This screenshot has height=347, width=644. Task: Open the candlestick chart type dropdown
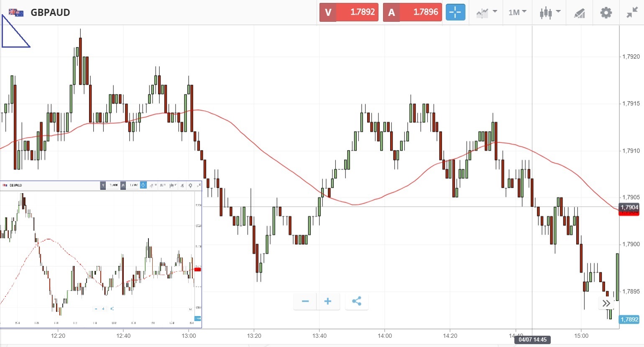tap(549, 13)
